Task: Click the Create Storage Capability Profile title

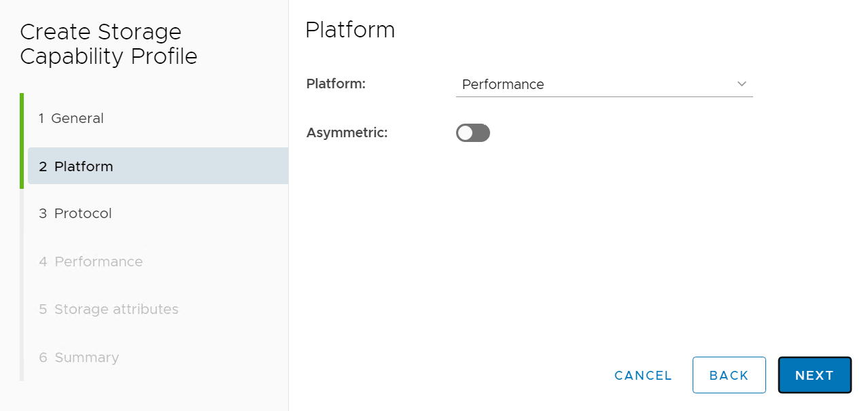Action: click(x=109, y=44)
